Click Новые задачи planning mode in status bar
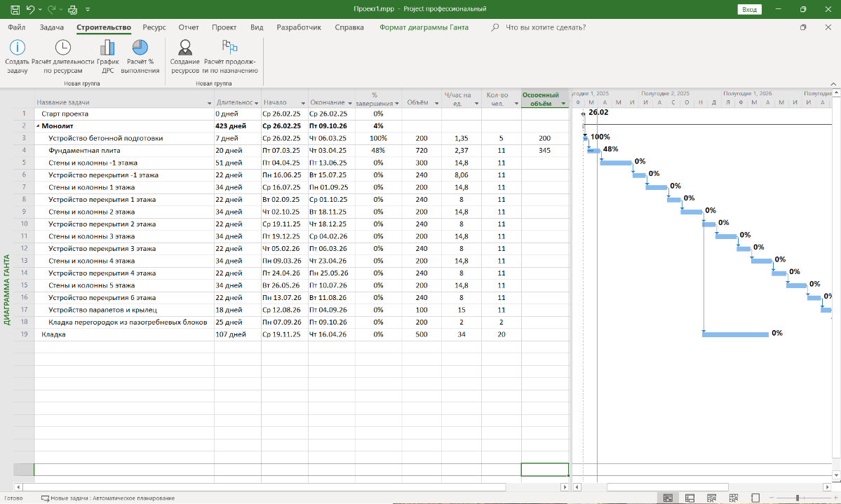Viewport: 841px width, 504px height. pos(107,498)
